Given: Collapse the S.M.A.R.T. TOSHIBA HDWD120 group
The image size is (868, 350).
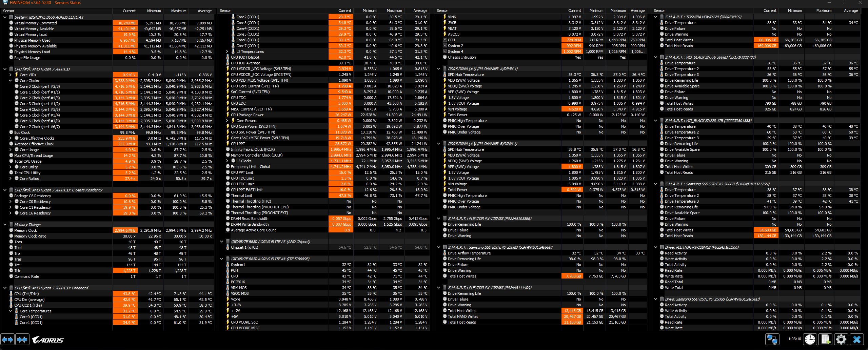Looking at the screenshot, I should (x=656, y=17).
